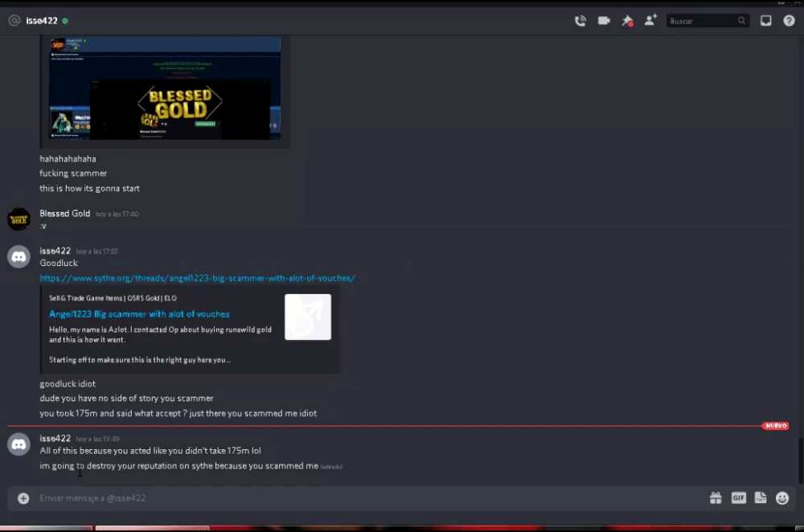Click isse422 username above Goodluck
This screenshot has width=804, height=532.
click(x=55, y=251)
